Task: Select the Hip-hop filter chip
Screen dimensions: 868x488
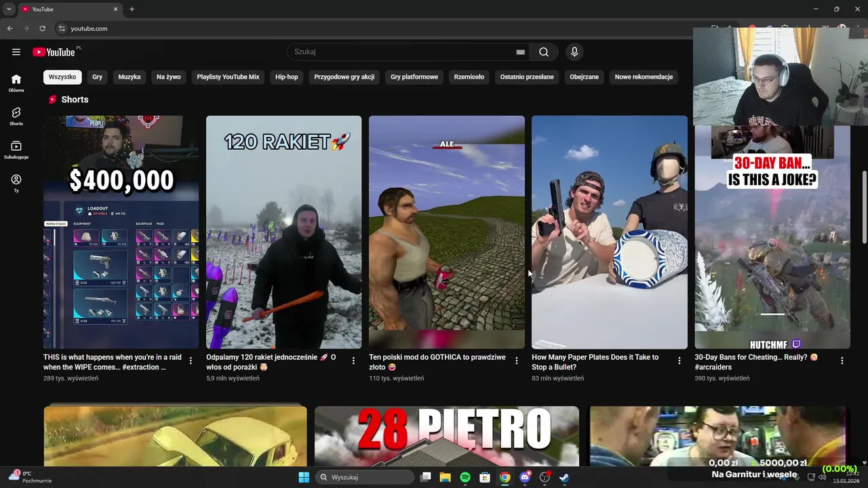Action: (287, 77)
